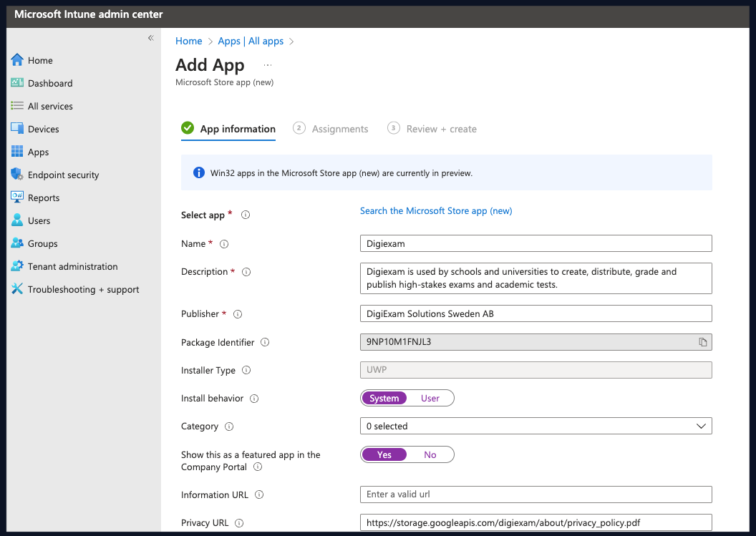
Task: Set Install behavior to System
Action: [x=384, y=398]
